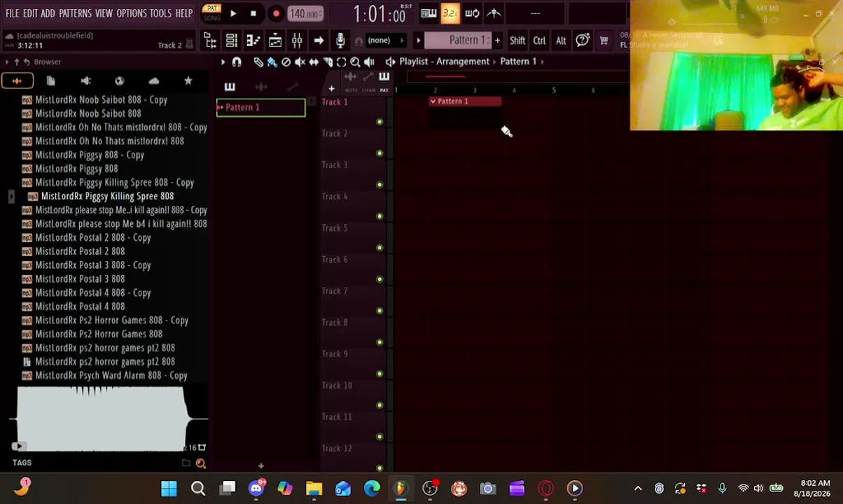
Task: Switch to browser cloud tab
Action: point(154,81)
